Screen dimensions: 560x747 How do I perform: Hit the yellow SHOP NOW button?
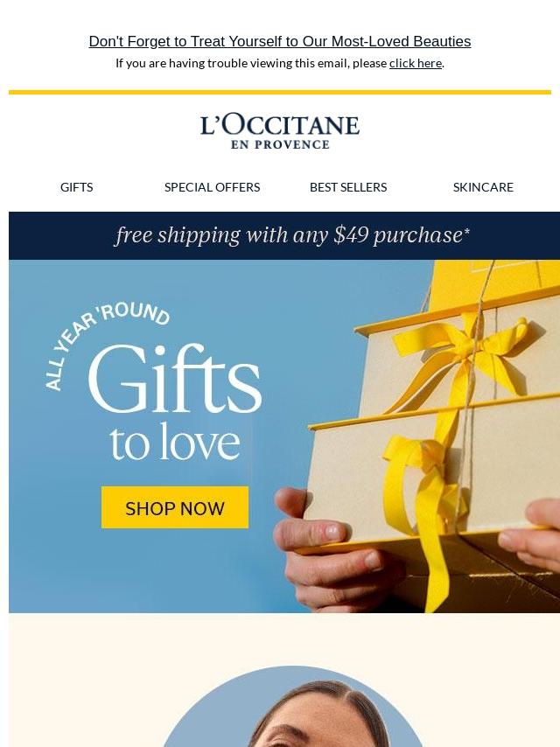[175, 507]
